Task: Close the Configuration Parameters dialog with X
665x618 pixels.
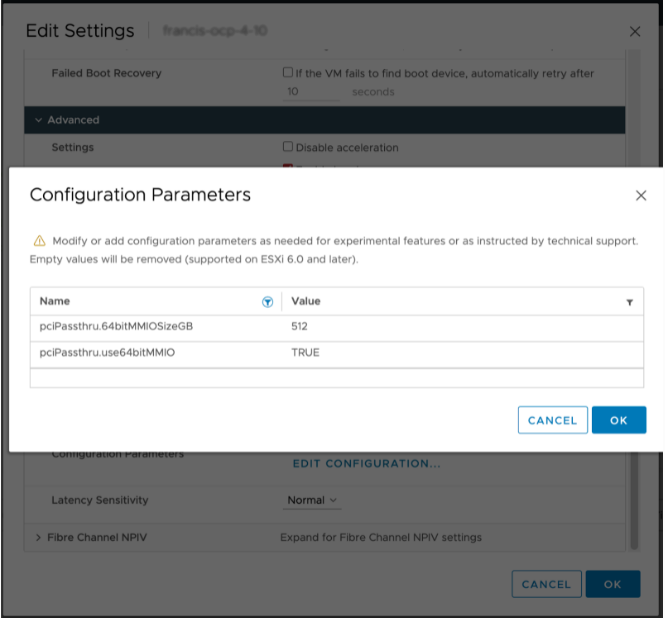Action: pyautogui.click(x=641, y=196)
